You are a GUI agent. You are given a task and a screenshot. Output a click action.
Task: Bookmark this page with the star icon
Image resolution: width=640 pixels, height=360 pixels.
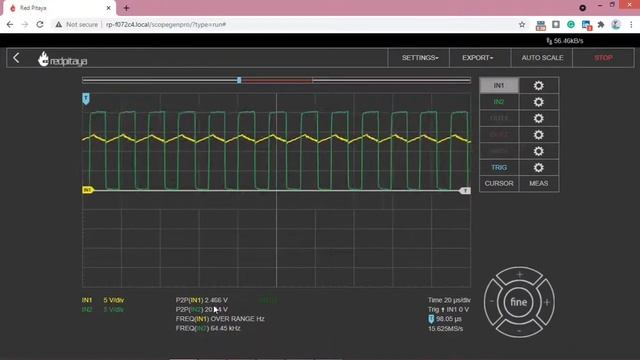pos(522,24)
